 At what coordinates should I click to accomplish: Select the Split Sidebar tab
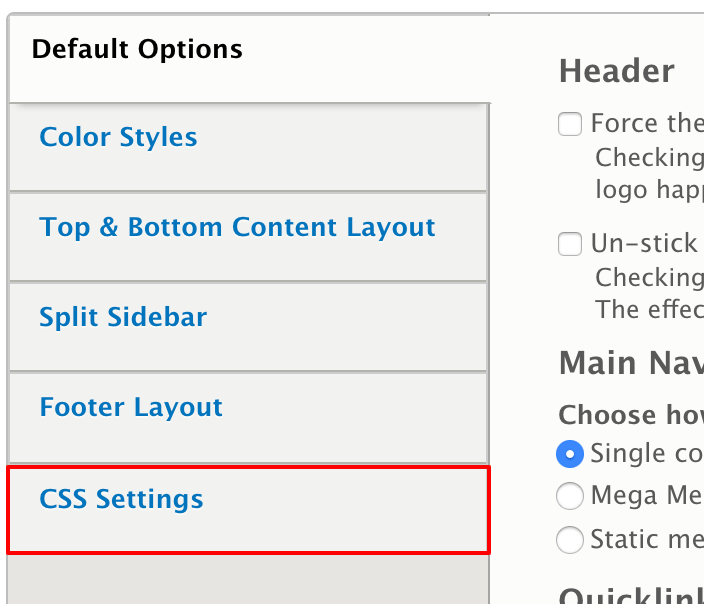123,317
